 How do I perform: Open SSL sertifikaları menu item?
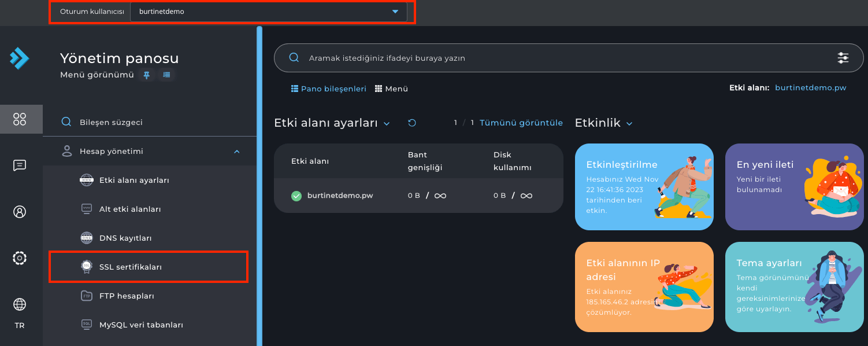pos(130,267)
